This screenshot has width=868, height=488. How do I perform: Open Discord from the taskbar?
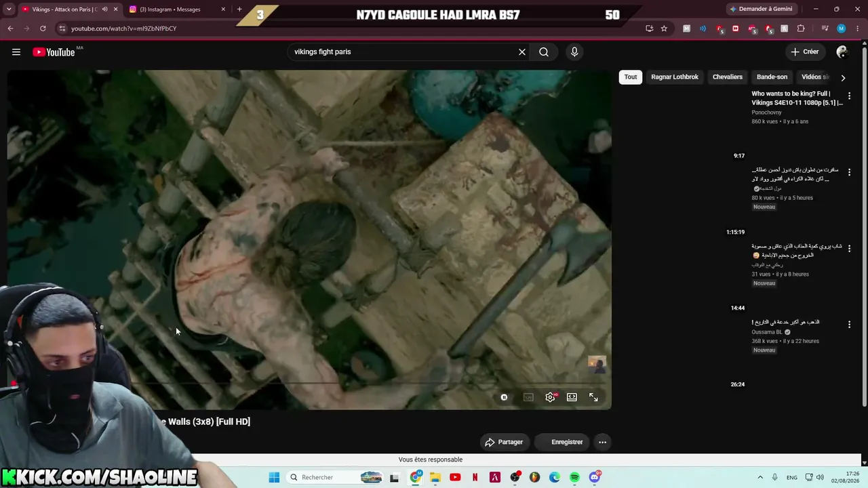click(595, 477)
